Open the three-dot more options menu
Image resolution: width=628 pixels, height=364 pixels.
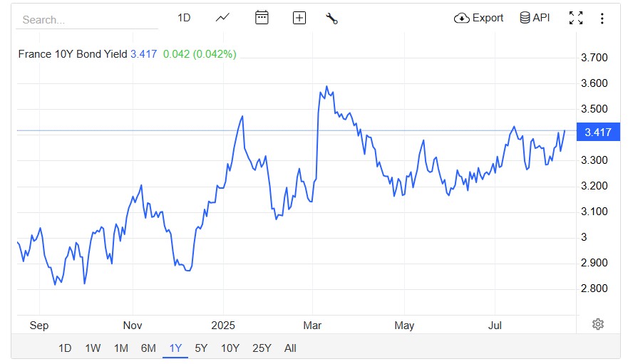[x=602, y=18]
